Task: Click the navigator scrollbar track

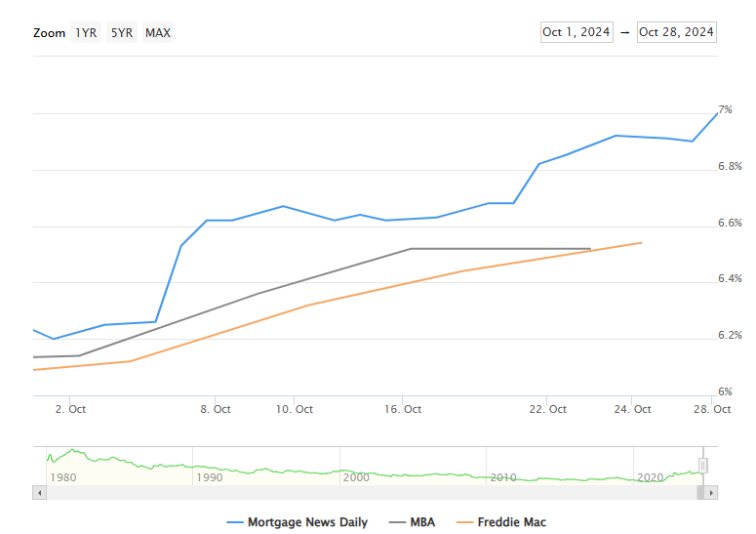Action: 371,493
